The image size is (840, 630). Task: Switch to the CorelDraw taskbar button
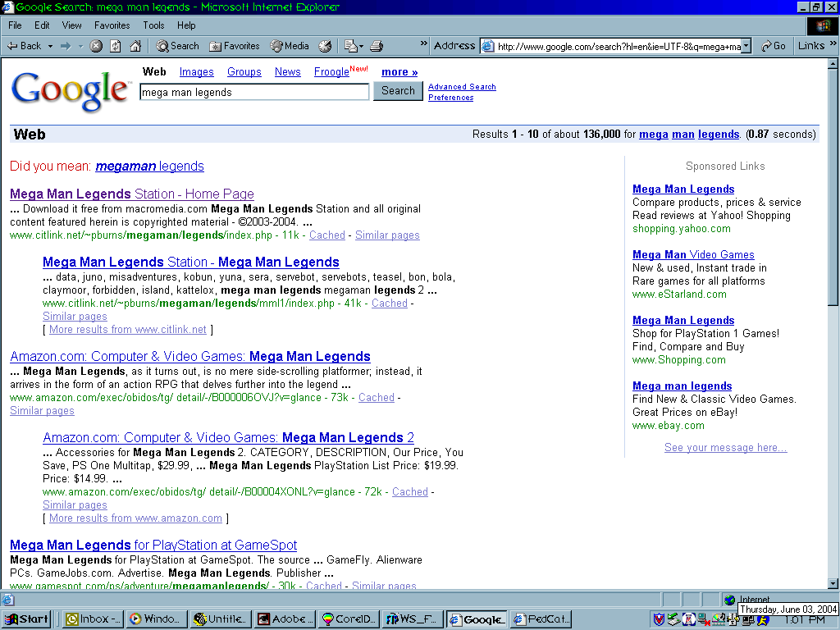click(349, 619)
